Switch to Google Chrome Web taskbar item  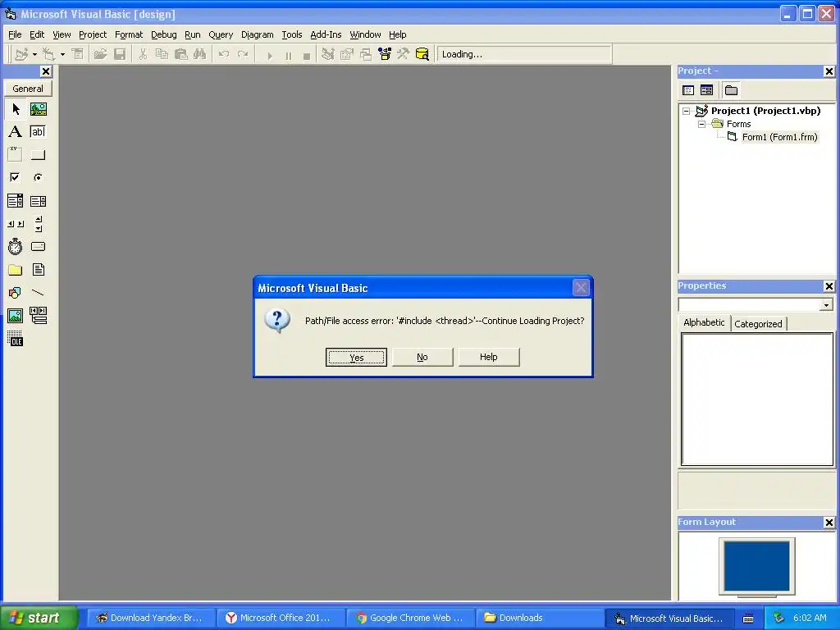click(x=410, y=618)
